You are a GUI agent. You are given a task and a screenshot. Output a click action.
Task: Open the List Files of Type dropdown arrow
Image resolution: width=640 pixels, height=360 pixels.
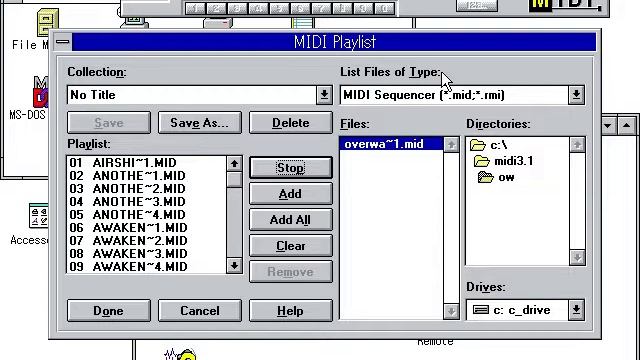pyautogui.click(x=576, y=95)
